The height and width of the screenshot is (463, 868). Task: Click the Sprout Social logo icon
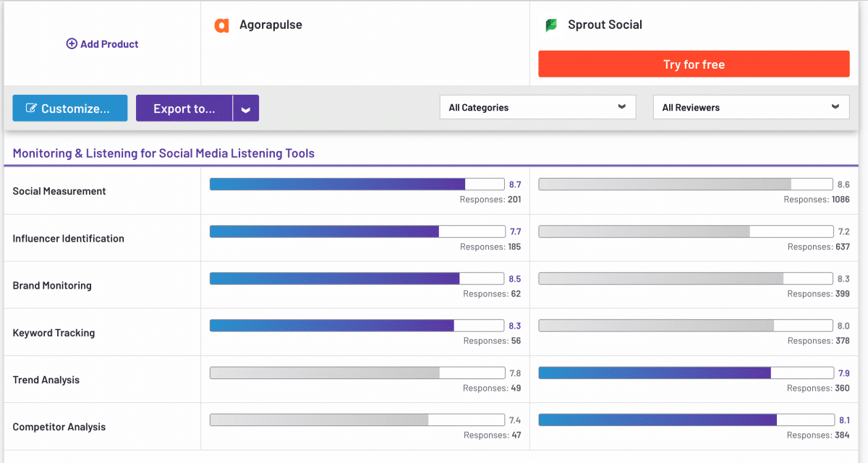pos(550,24)
